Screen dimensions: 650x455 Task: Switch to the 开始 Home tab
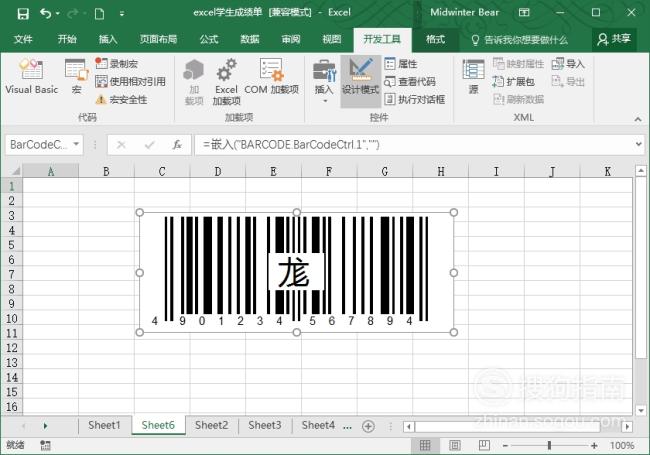pos(67,39)
